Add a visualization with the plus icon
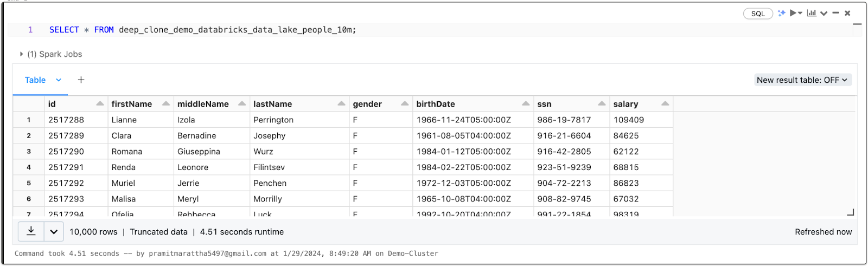 click(x=81, y=80)
